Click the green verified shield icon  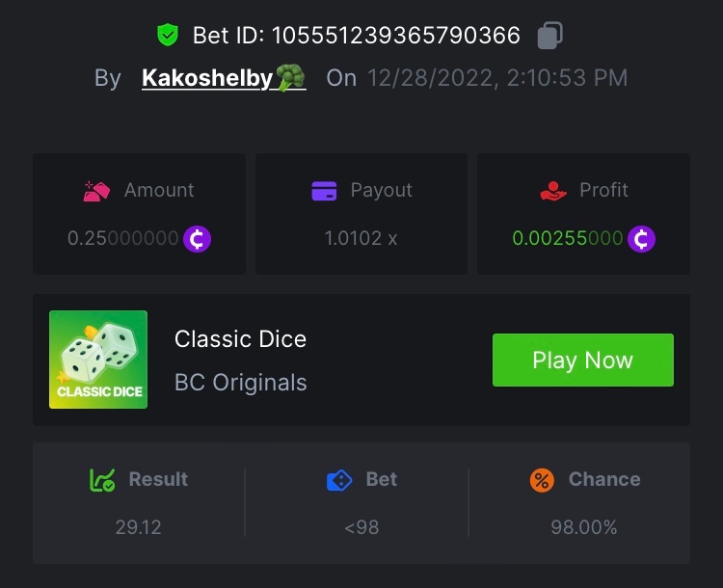pos(168,36)
